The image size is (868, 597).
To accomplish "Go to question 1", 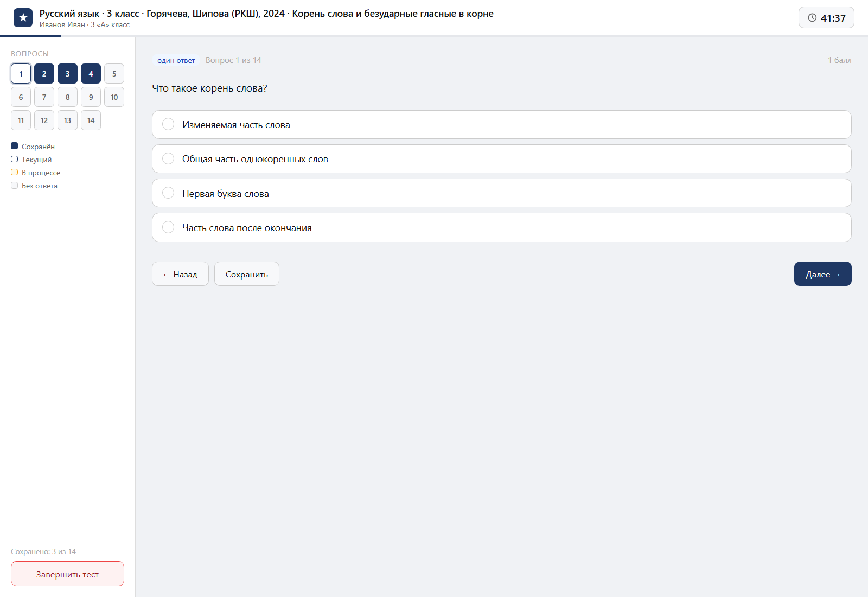I will point(21,74).
